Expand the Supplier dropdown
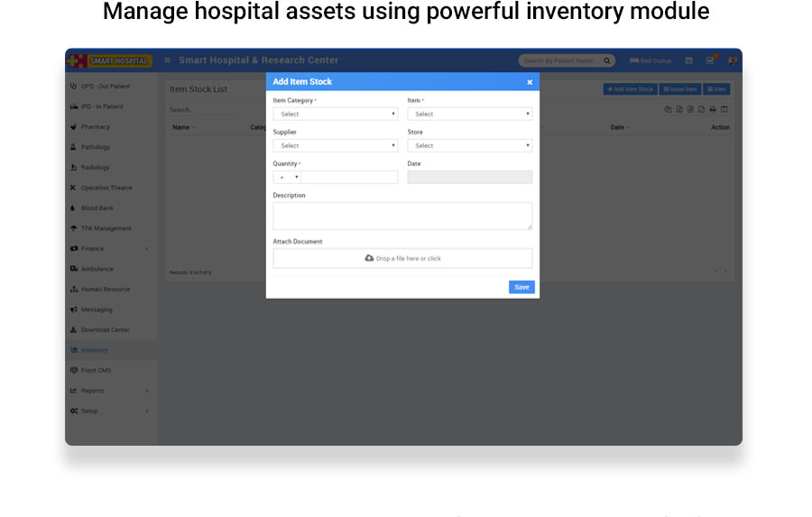Viewport: 812px width, 517px height. [x=335, y=146]
